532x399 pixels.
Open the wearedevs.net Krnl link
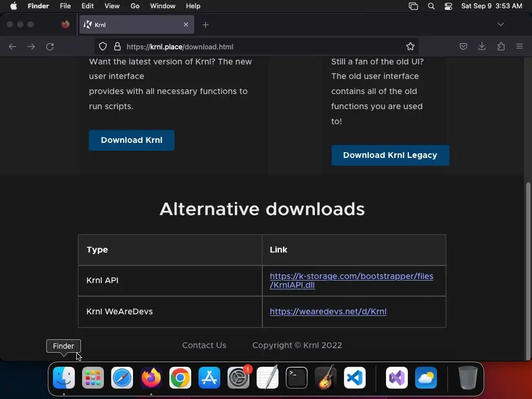point(328,312)
